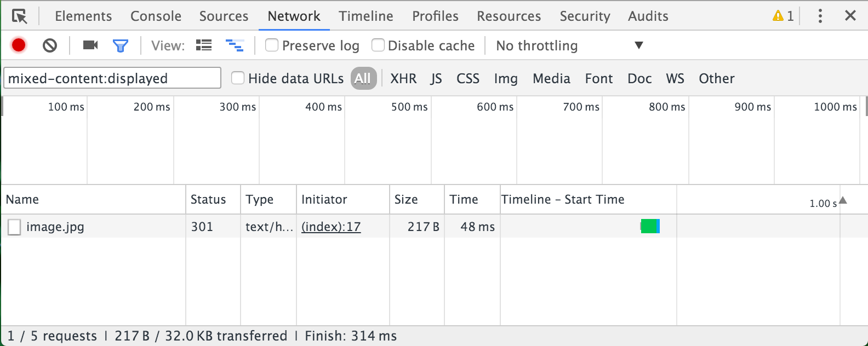Clear the network log

50,45
